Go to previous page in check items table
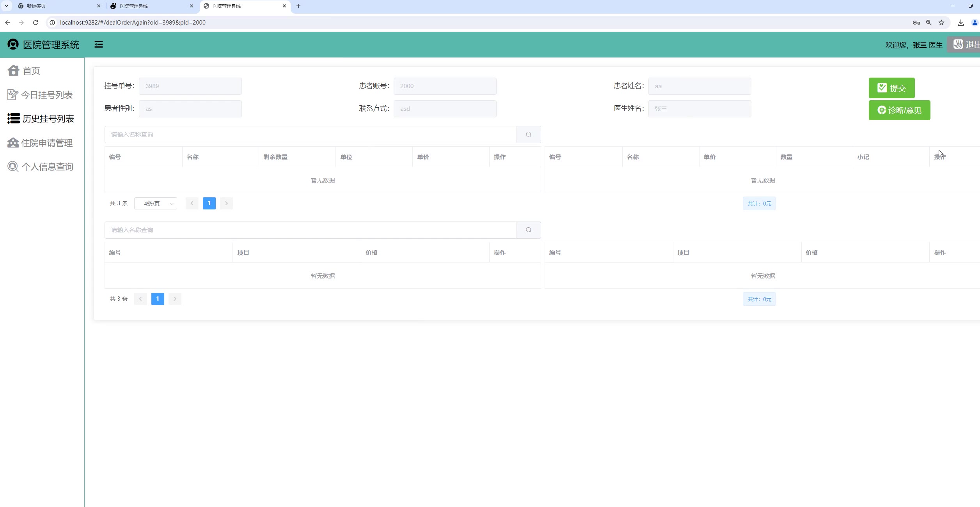Screen dimensions: 980x507 (140, 299)
